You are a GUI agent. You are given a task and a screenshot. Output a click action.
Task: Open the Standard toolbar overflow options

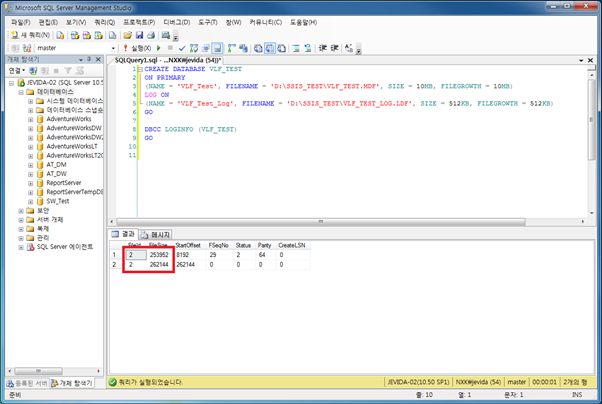click(x=175, y=36)
